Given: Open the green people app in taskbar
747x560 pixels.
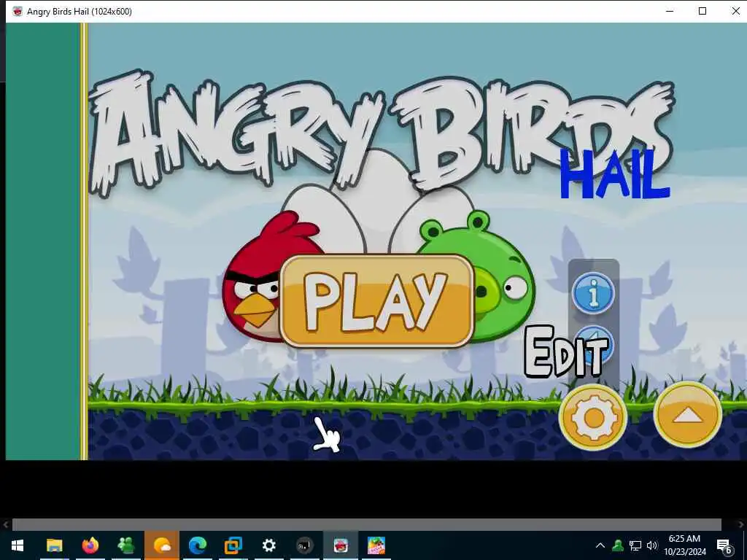Looking at the screenshot, I should click(126, 545).
